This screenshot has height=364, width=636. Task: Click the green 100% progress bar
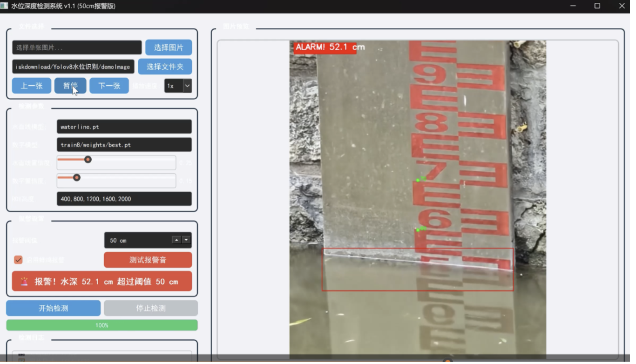click(102, 325)
